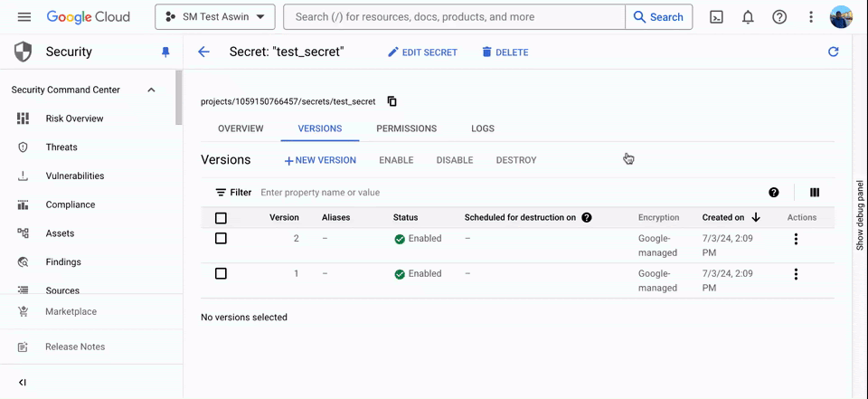Screen dimensions: 868x399
Task: Switch to the Permissions tab
Action: (x=406, y=128)
